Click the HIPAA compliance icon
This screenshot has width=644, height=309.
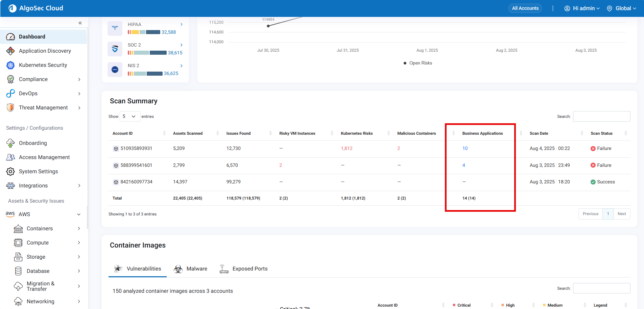[115, 28]
